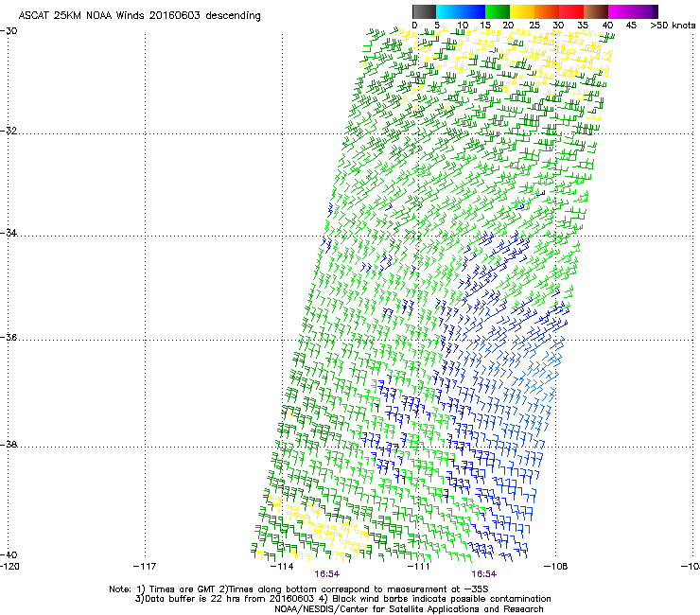The image size is (700, 615).
Task: Click the -120 longitude axis label
Action: [9, 567]
